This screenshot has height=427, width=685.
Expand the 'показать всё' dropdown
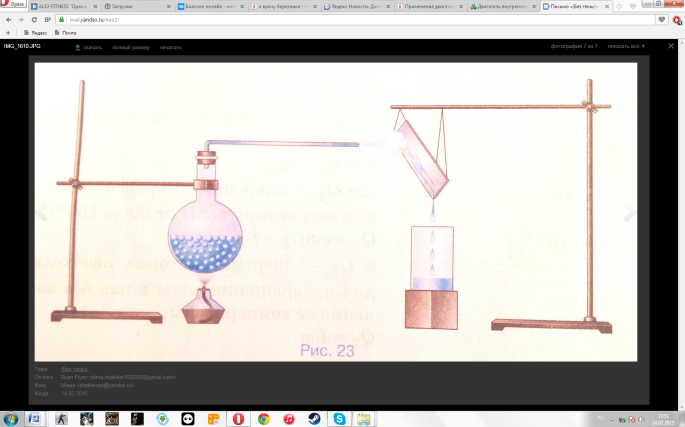[626, 46]
